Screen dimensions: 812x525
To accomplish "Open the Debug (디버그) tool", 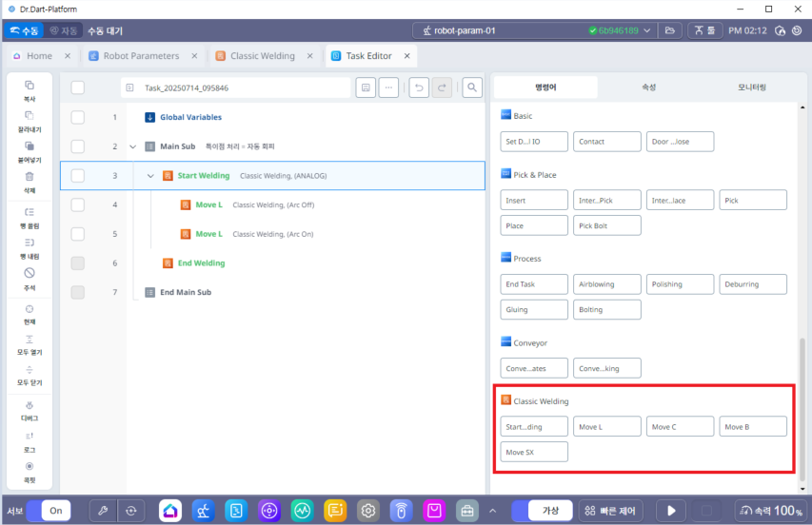I will point(29,409).
